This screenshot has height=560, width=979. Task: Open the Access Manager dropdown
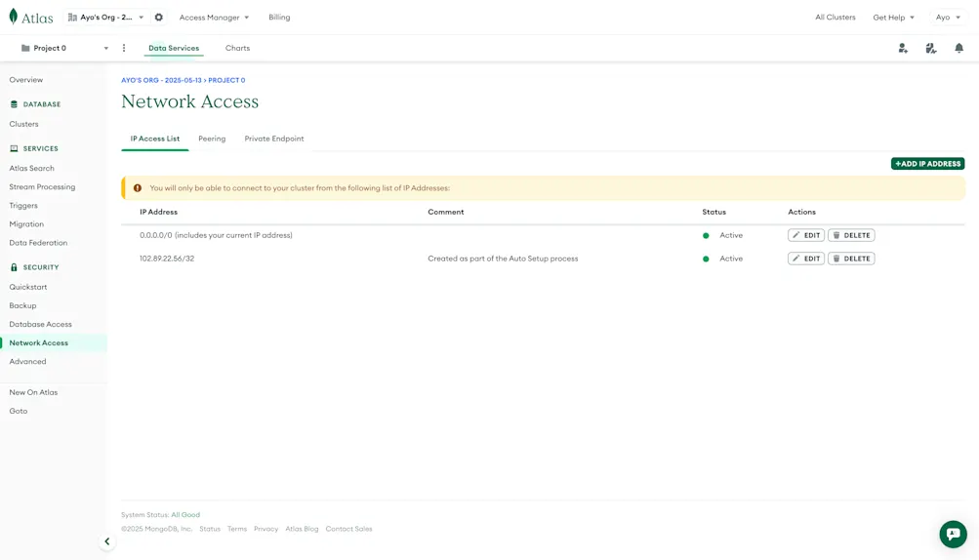point(214,18)
